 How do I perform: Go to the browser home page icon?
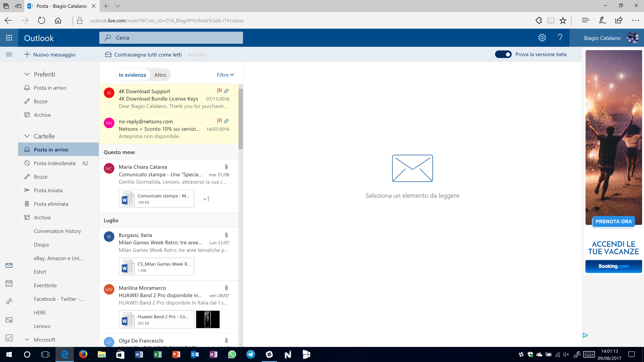58,20
